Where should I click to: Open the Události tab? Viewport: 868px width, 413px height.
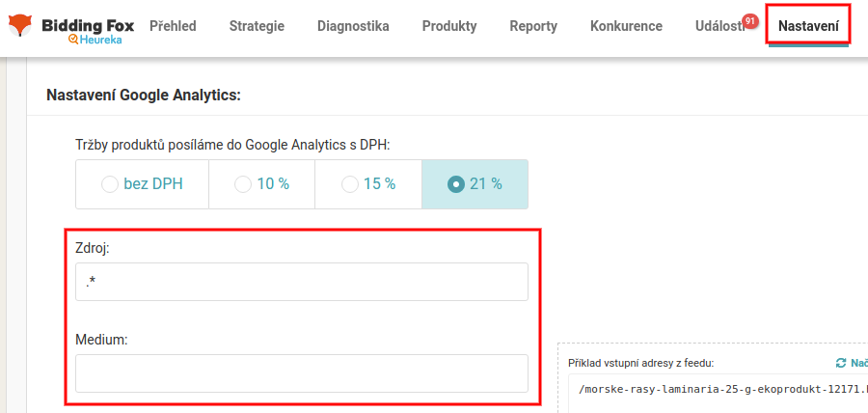tap(720, 26)
